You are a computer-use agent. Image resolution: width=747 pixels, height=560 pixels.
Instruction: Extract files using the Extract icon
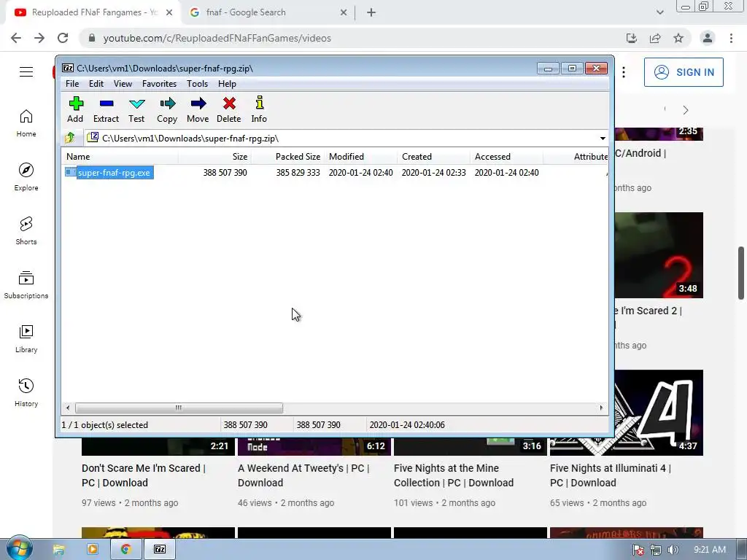[106, 109]
